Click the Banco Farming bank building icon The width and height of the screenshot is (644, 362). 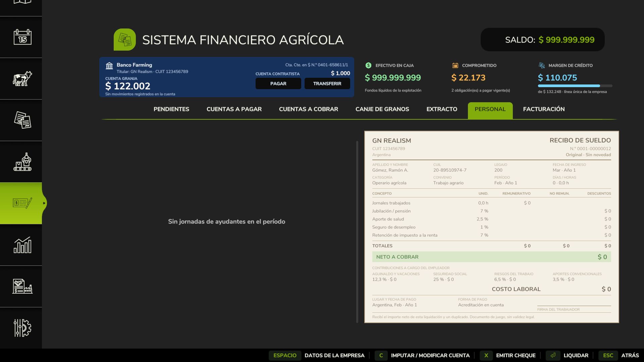109,66
